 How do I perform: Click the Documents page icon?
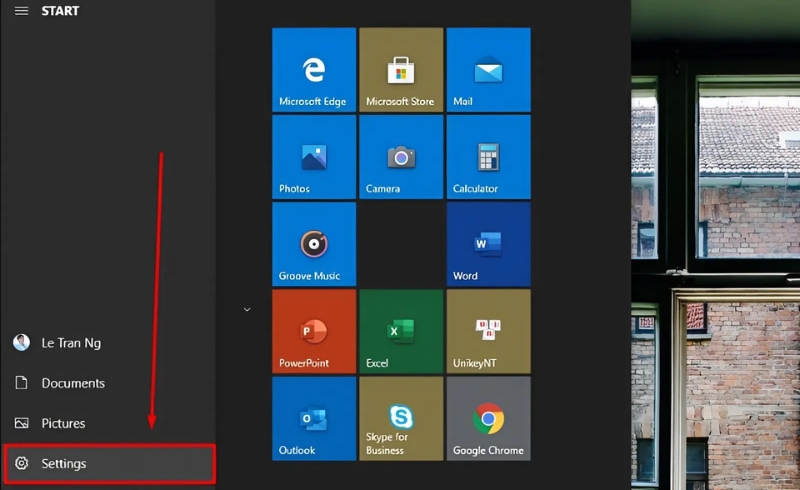(x=21, y=383)
